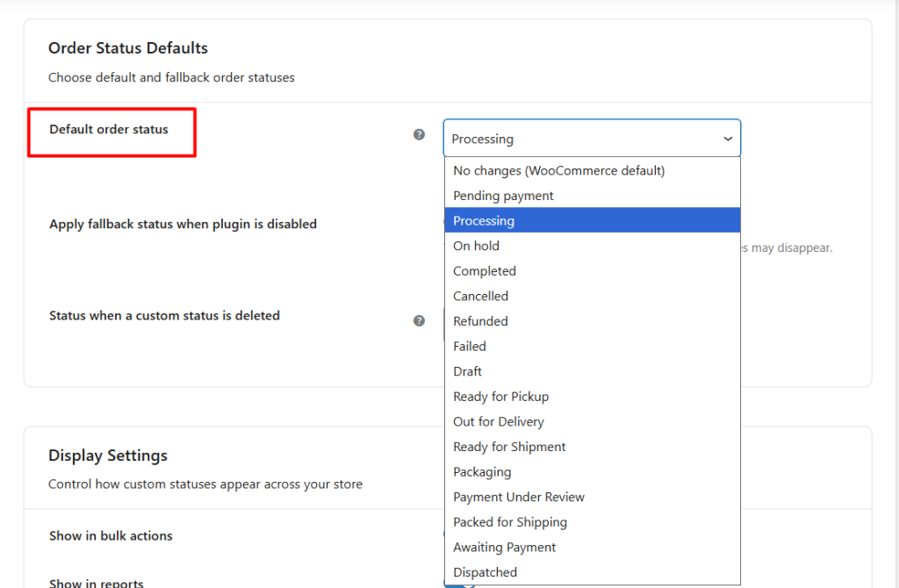This screenshot has width=899, height=588.
Task: Choose 'Dispatched' from the dropdown list
Action: click(x=485, y=572)
